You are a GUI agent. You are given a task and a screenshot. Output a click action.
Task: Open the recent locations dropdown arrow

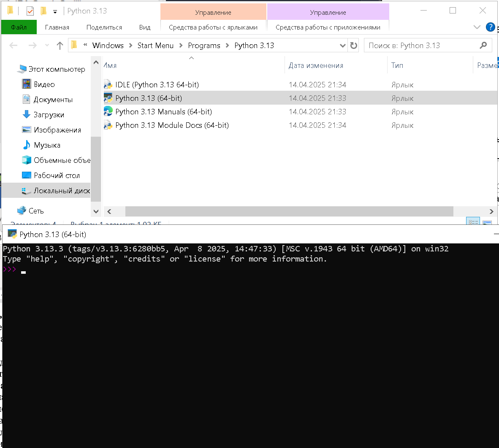click(47, 46)
